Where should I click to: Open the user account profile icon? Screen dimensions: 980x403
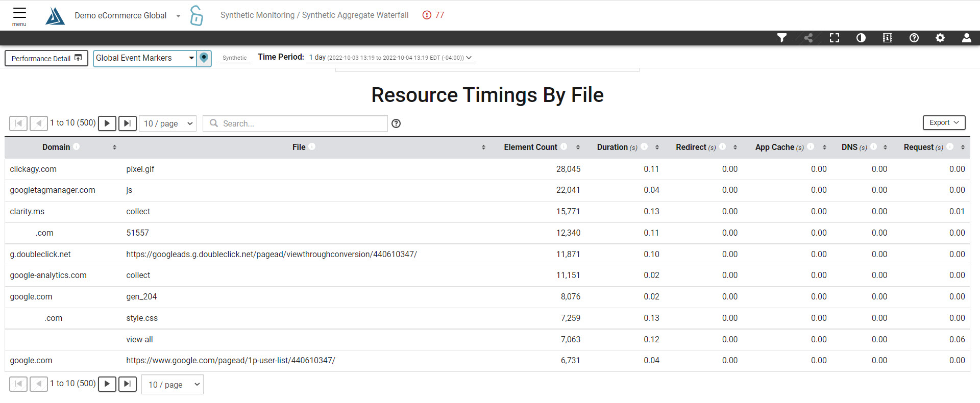click(966, 38)
